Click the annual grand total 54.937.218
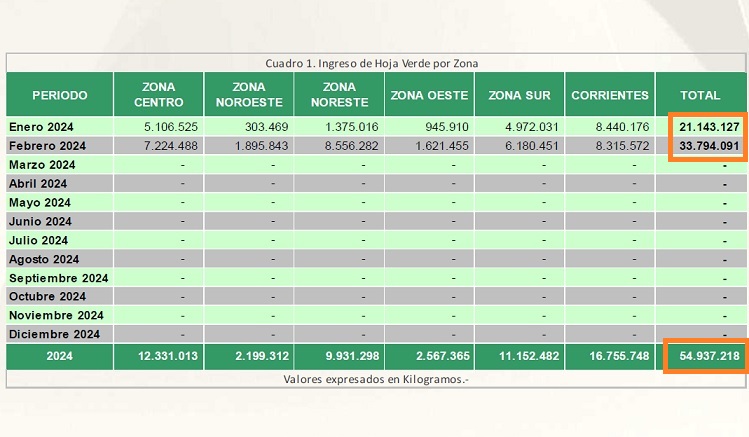 707,357
